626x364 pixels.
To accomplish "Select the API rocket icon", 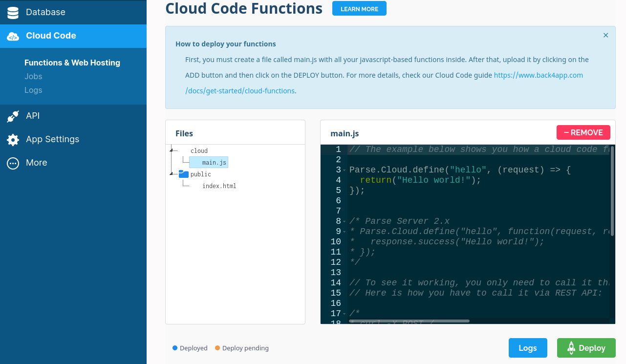I will (x=13, y=116).
